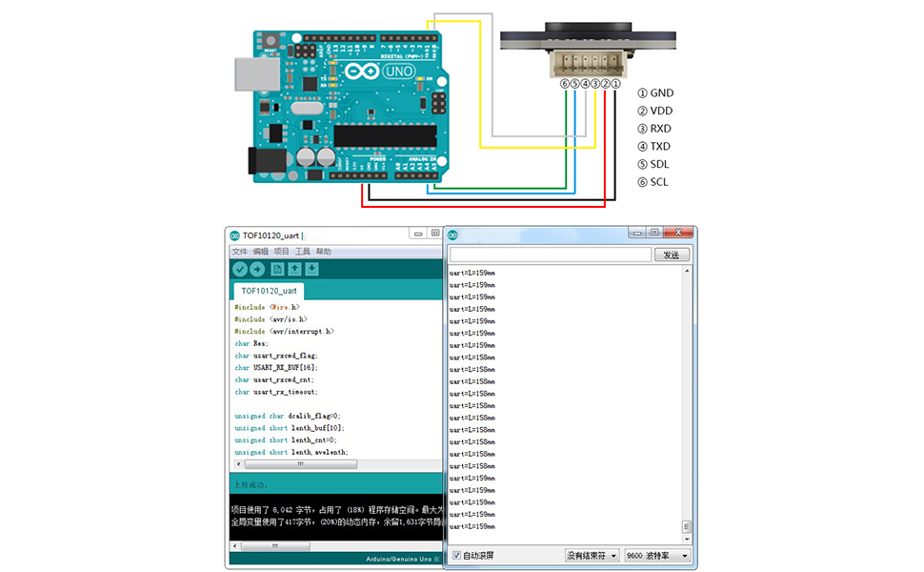Click the Open sketch up-arrow icon
924x572 pixels.
click(x=295, y=270)
